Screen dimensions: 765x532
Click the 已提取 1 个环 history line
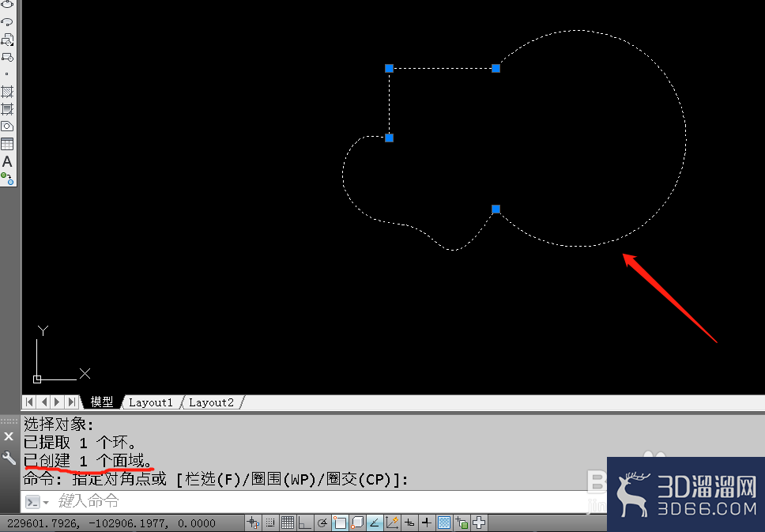coord(80,443)
